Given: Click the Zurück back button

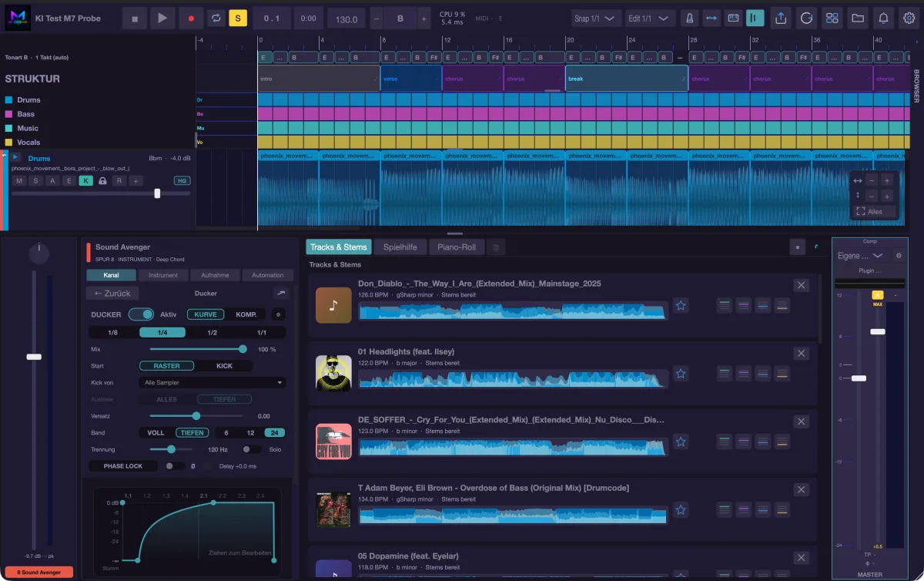Looking at the screenshot, I should [x=112, y=294].
